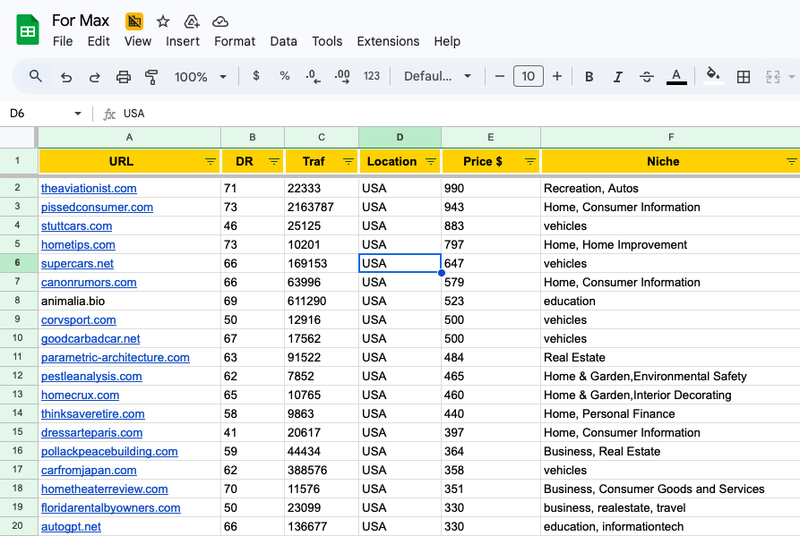The width and height of the screenshot is (800, 536).
Task: Format the cell as currency
Action: coord(256,77)
